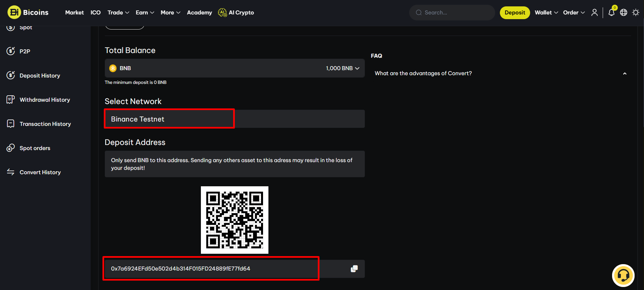Click the FAQ question text
Image resolution: width=644 pixels, height=290 pixels.
pos(423,73)
